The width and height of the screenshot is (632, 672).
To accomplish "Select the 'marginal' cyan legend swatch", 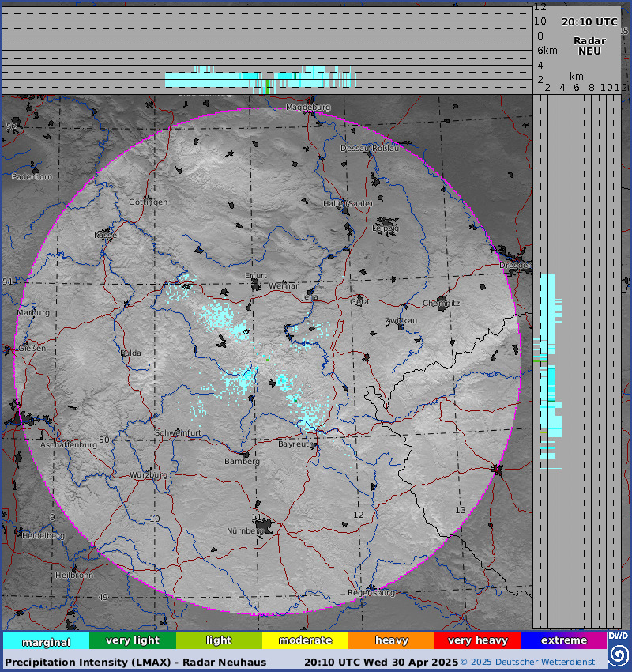I will pyautogui.click(x=46, y=640).
